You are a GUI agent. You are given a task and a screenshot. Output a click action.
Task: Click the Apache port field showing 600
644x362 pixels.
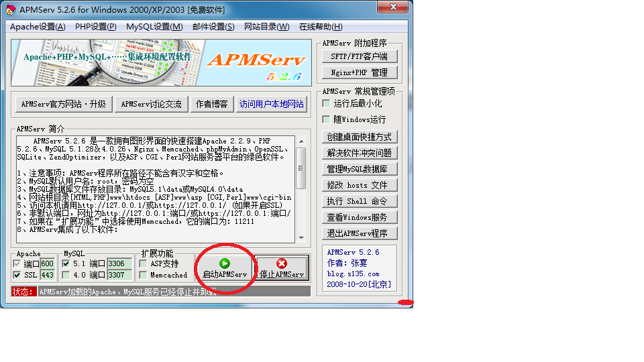47,263
